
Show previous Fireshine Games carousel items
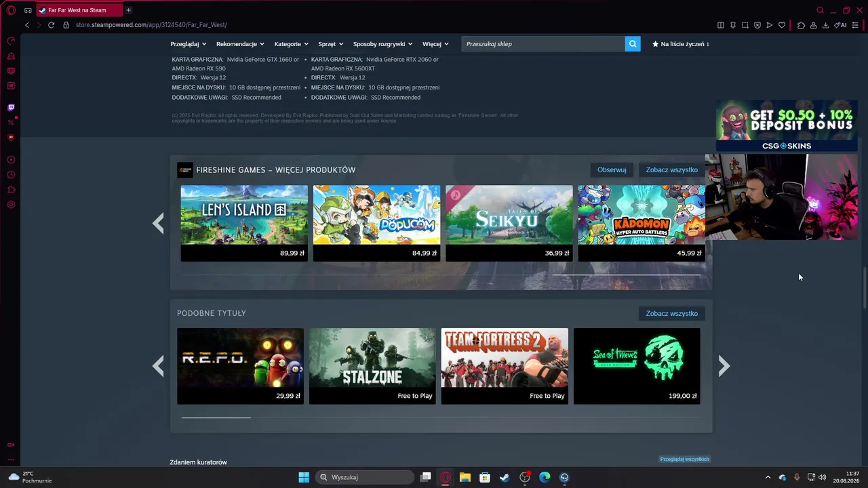coord(158,223)
